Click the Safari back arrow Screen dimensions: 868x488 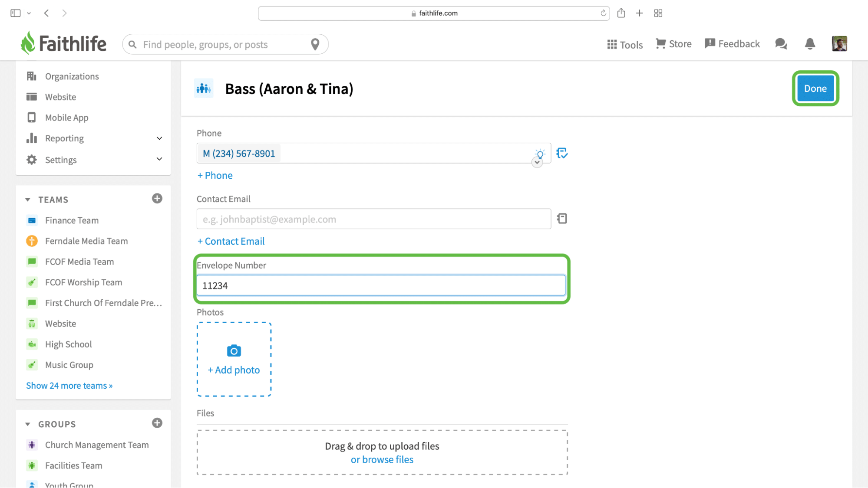[x=46, y=13]
